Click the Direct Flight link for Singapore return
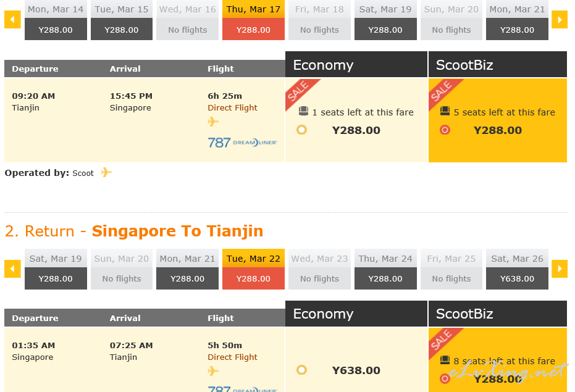This screenshot has width=575, height=392. pos(232,357)
